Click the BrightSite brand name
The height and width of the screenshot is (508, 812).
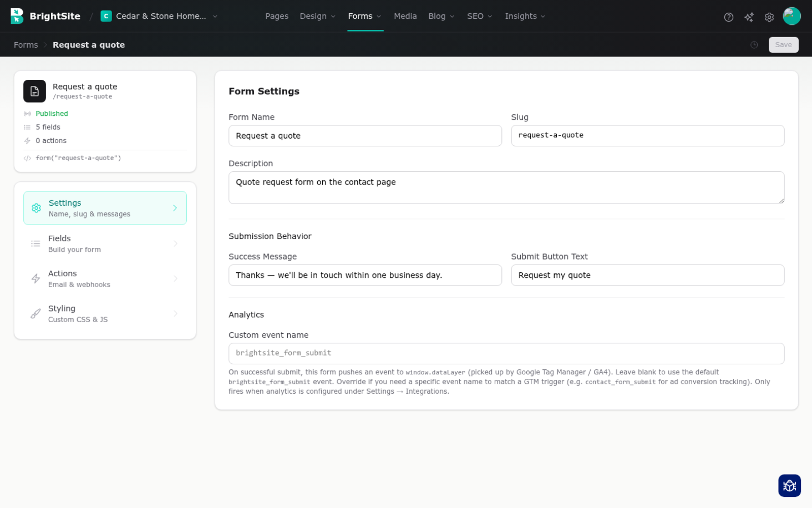(55, 16)
